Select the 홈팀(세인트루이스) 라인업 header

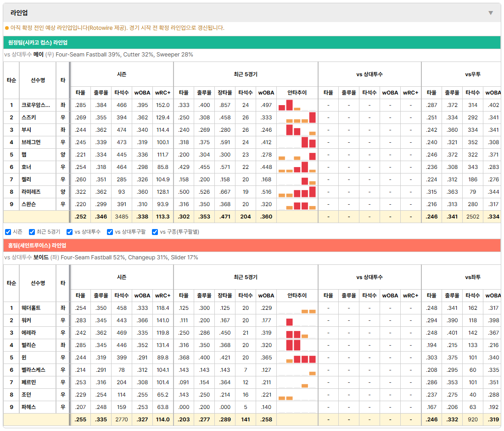(252, 246)
